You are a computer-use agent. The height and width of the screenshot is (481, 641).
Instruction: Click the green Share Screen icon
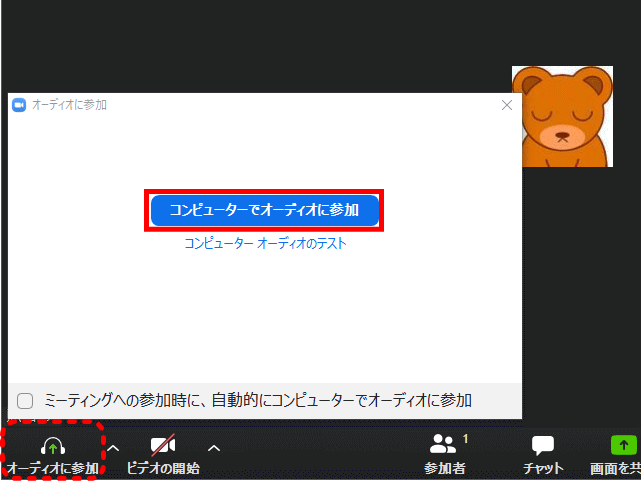[x=623, y=445]
